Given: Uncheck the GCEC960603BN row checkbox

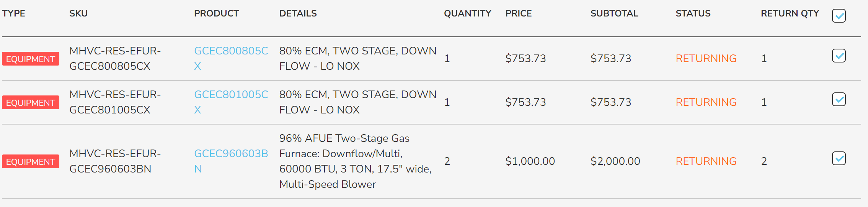Looking at the screenshot, I should pos(839,158).
